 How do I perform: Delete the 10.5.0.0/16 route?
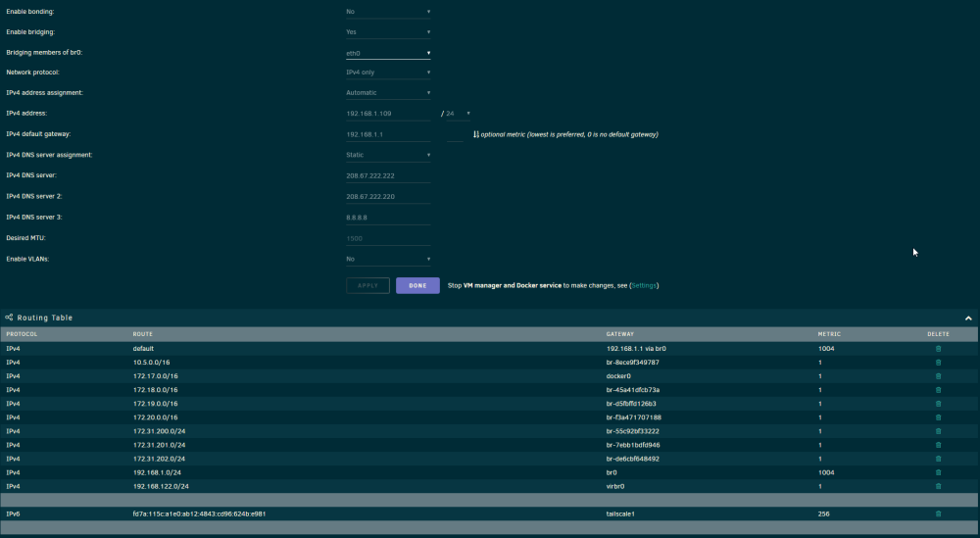pos(938,363)
